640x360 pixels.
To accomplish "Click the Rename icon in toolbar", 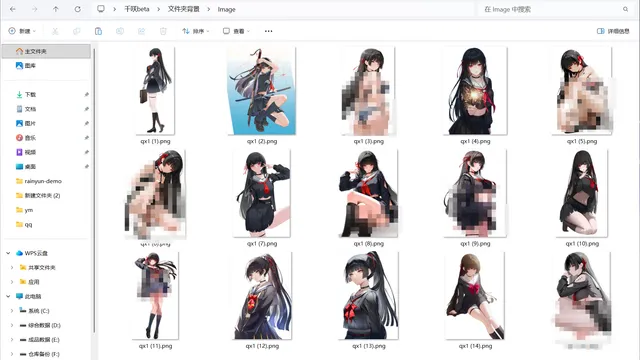I will coord(120,31).
